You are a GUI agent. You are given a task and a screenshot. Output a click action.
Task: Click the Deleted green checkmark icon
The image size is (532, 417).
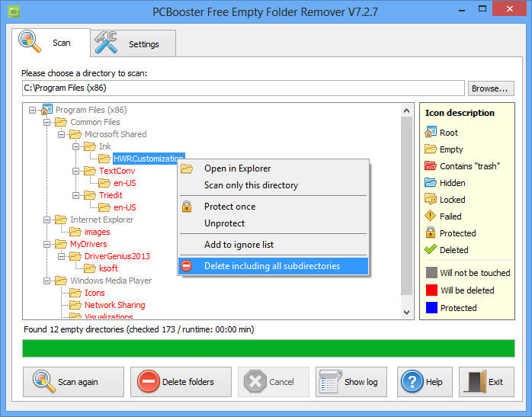tap(431, 249)
